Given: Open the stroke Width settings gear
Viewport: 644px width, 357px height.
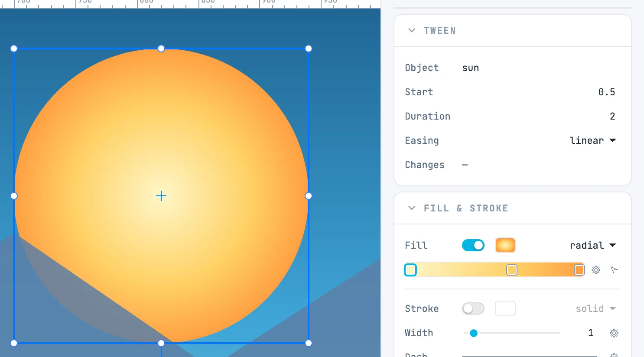Looking at the screenshot, I should tap(614, 333).
